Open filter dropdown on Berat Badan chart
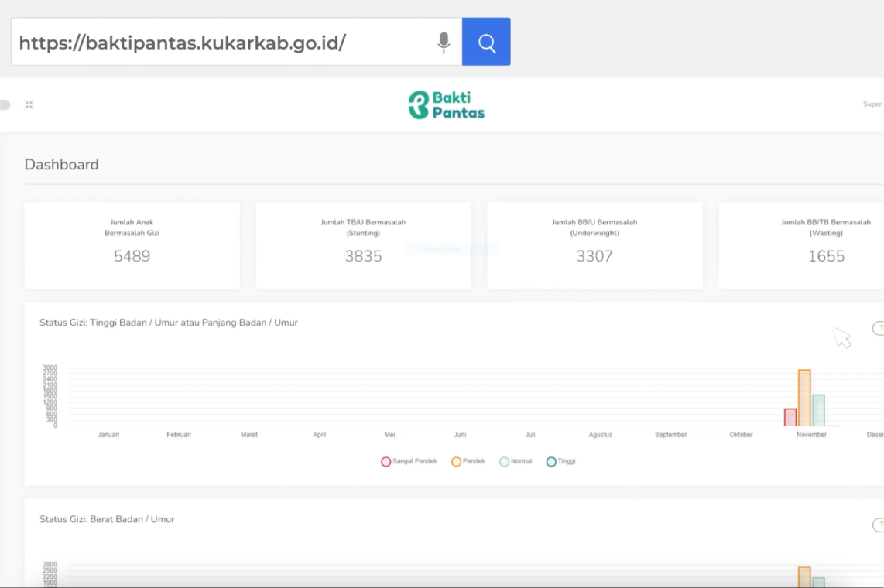Viewport: 884px width, 588px height. (879, 525)
